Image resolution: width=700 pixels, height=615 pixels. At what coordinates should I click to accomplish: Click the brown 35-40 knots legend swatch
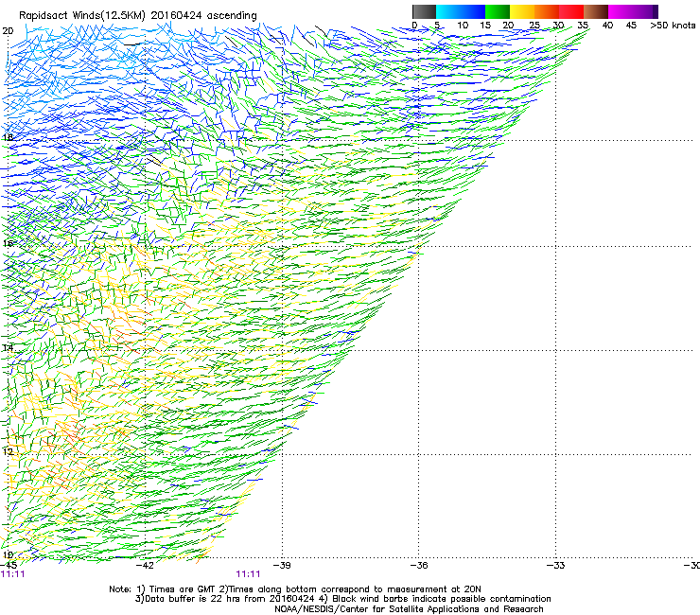click(x=596, y=11)
